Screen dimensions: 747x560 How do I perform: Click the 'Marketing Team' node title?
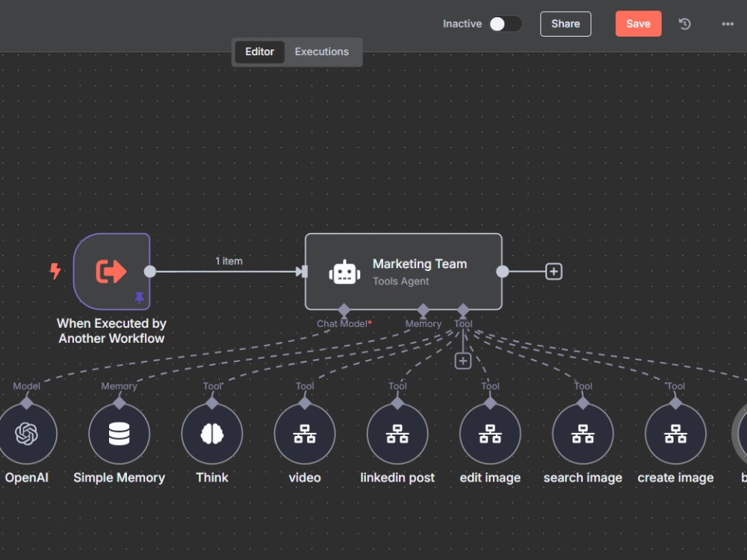click(420, 264)
